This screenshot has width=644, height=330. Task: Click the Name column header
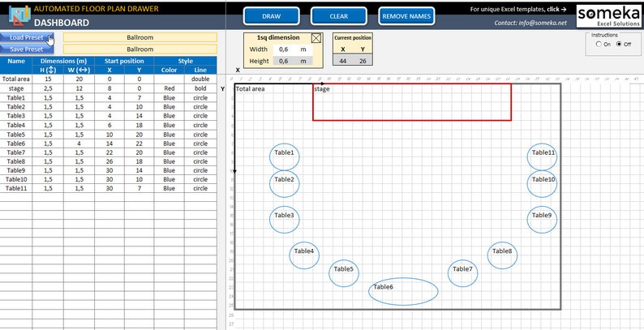(x=16, y=61)
